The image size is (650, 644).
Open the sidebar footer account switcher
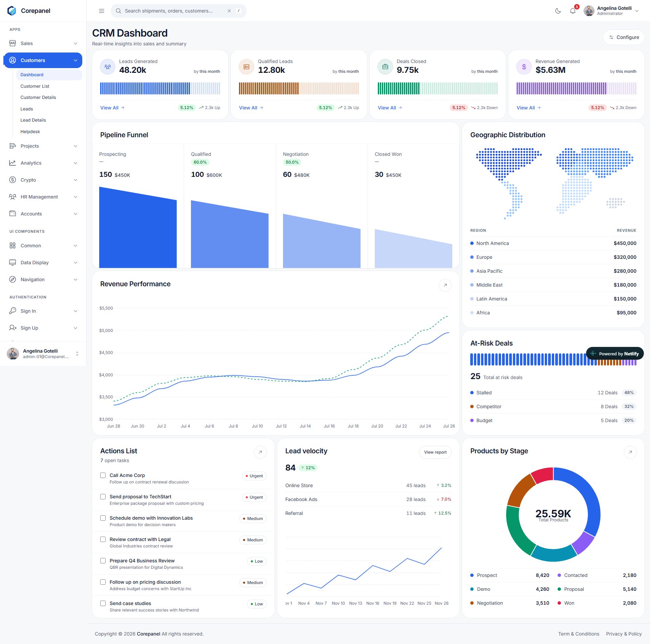pyautogui.click(x=43, y=354)
